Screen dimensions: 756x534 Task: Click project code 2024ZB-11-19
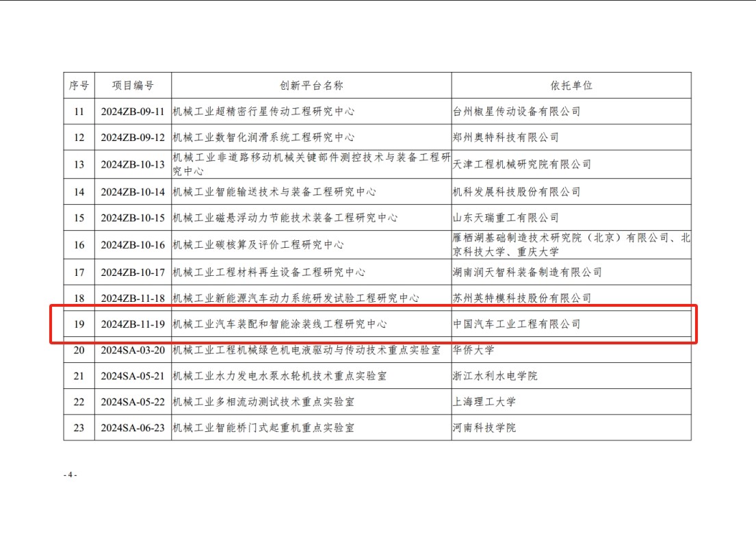(x=133, y=325)
